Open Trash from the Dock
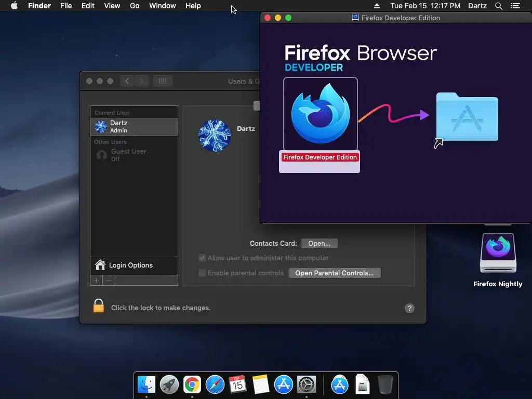The height and width of the screenshot is (399, 532). tap(385, 384)
